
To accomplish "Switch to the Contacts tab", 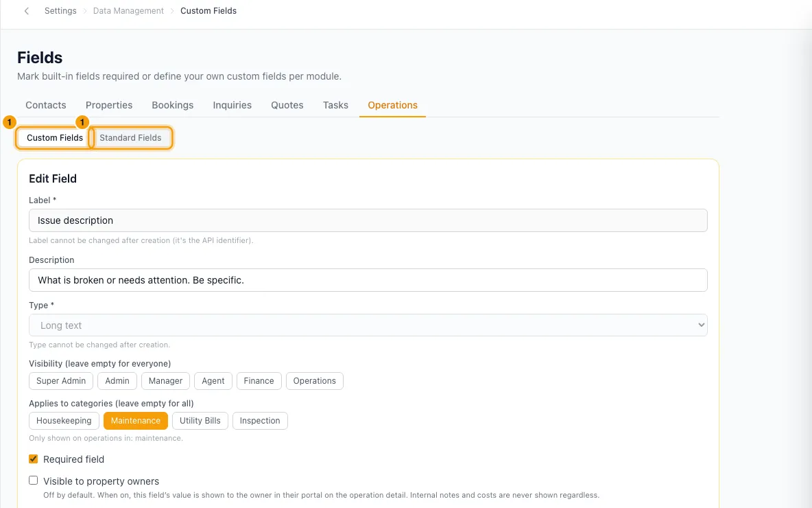I will 45,105.
